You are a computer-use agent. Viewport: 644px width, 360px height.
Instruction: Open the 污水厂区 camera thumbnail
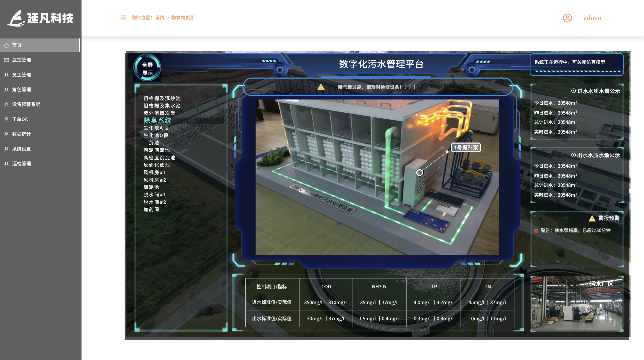point(577,303)
